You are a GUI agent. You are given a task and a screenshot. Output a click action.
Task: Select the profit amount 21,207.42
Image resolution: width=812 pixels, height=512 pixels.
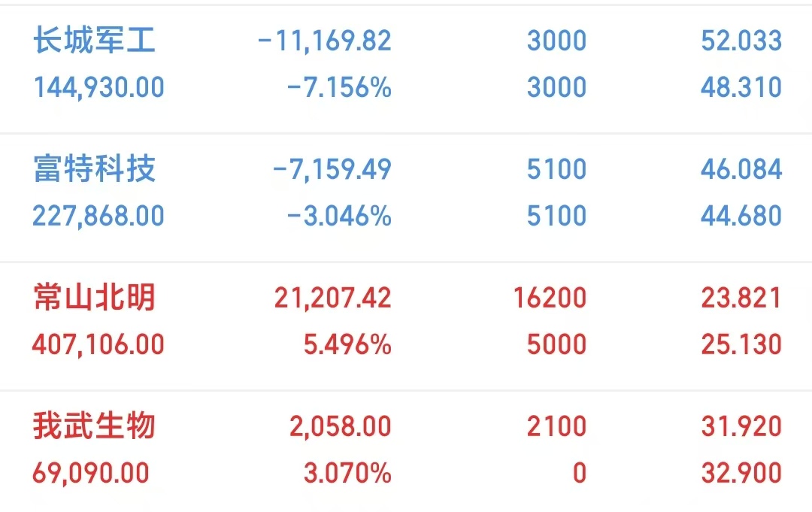pyautogui.click(x=333, y=298)
